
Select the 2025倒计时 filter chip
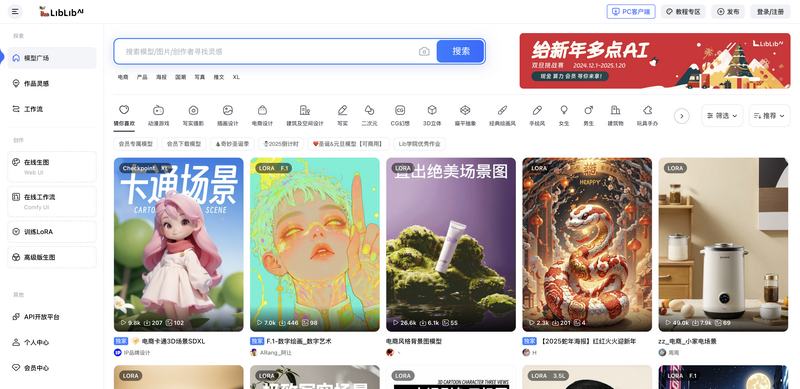281,144
